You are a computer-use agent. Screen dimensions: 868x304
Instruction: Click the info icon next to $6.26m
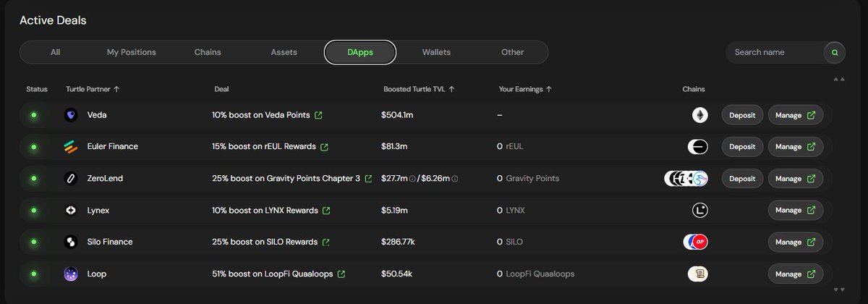coord(456,178)
